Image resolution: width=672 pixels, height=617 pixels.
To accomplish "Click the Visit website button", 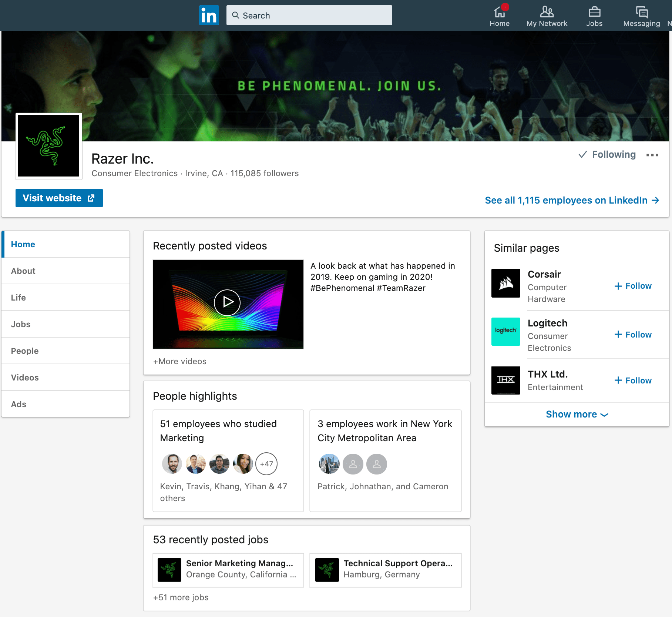I will [x=59, y=198].
